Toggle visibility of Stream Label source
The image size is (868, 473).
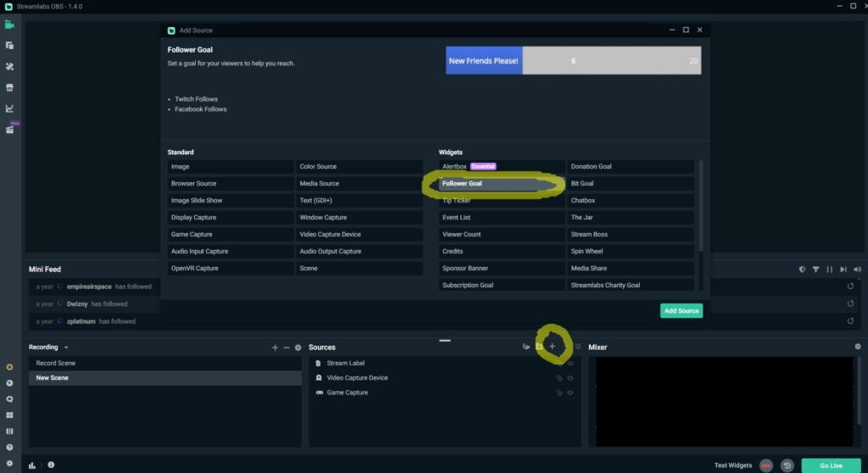570,364
